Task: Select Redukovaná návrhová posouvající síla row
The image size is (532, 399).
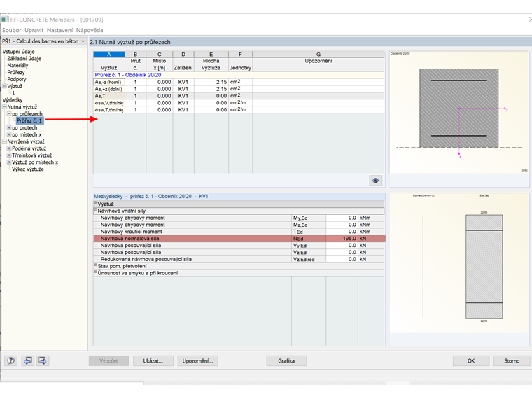Action: click(239, 259)
